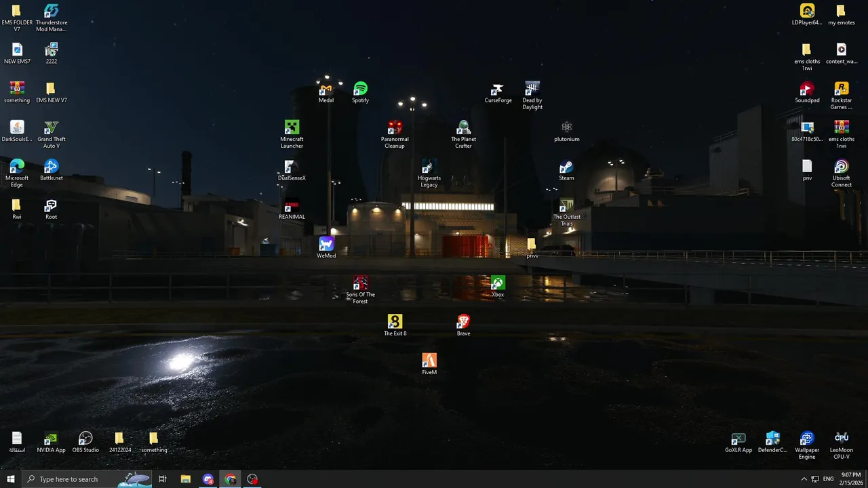Select the Rwi folder
Screen dimensions: 868x488
click(x=17, y=209)
